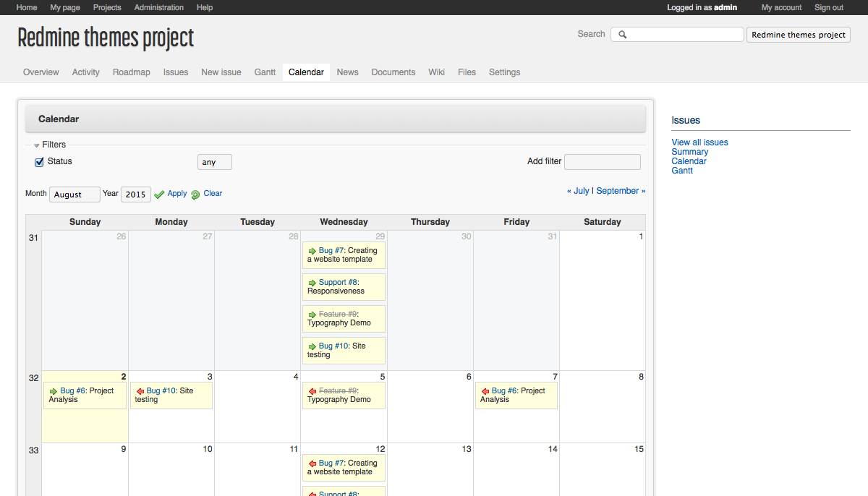Open the Add filter dropdown
The width and height of the screenshot is (868, 496).
[603, 162]
